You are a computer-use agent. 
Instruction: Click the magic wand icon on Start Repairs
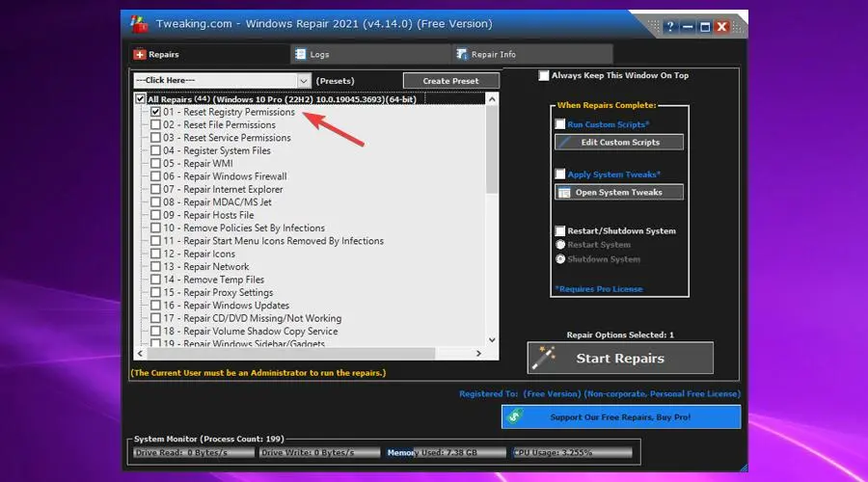coord(544,358)
